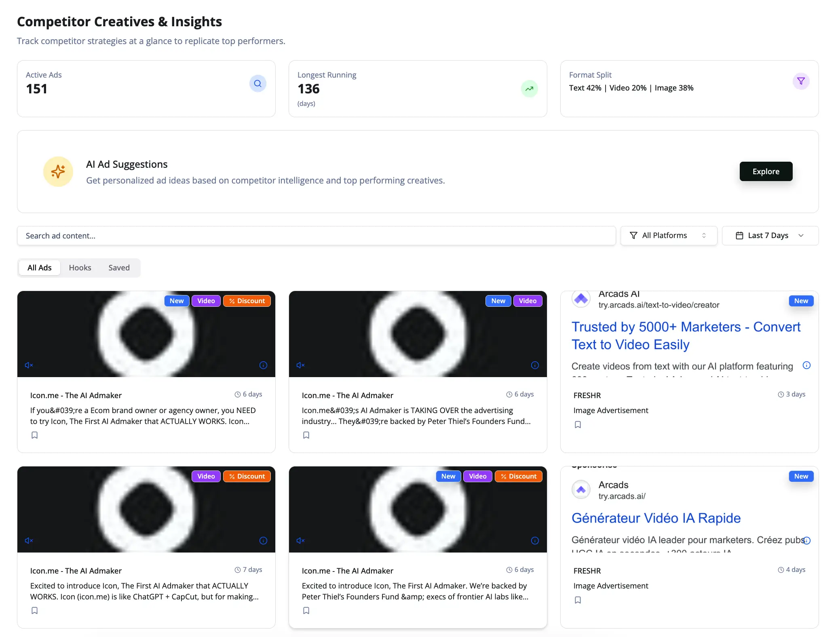Image resolution: width=840 pixels, height=637 pixels.
Task: Click the funnel icon in All Platforms
Action: coord(633,236)
